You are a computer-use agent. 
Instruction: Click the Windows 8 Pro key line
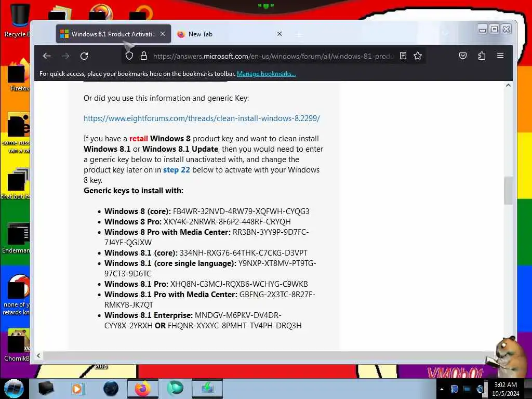pos(197,221)
